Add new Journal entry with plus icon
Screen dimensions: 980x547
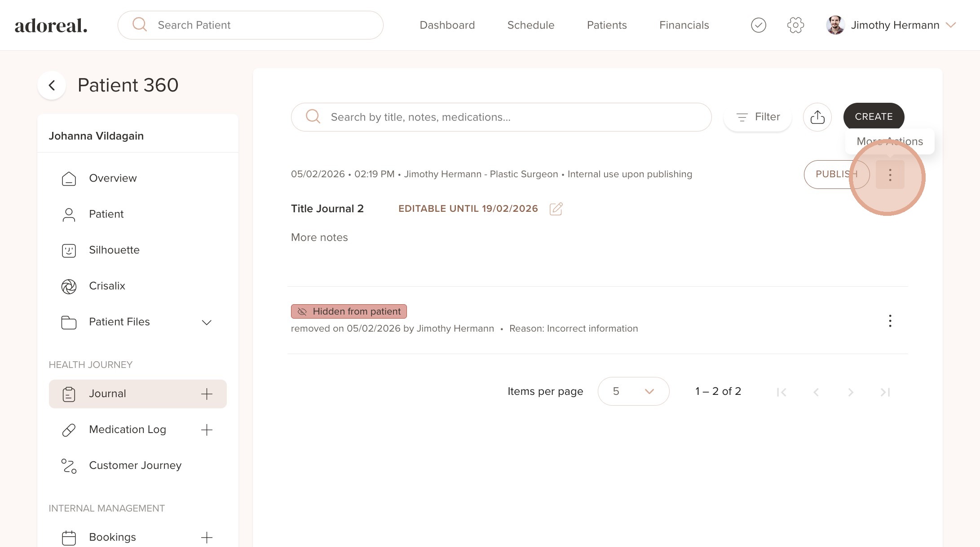207,394
